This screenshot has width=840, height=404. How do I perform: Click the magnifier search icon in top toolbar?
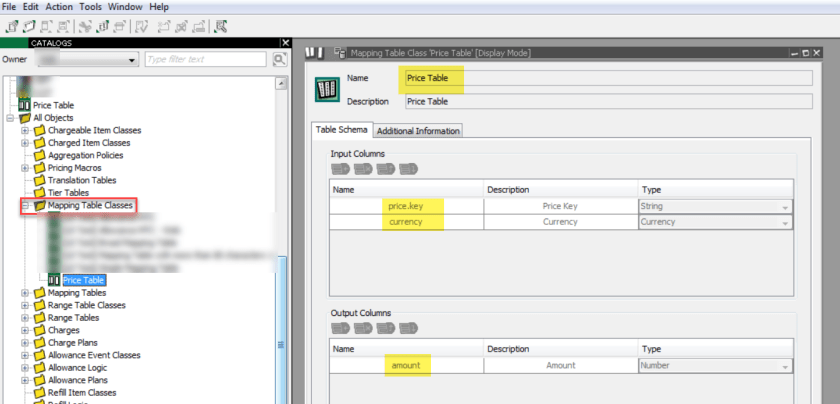pos(221,25)
